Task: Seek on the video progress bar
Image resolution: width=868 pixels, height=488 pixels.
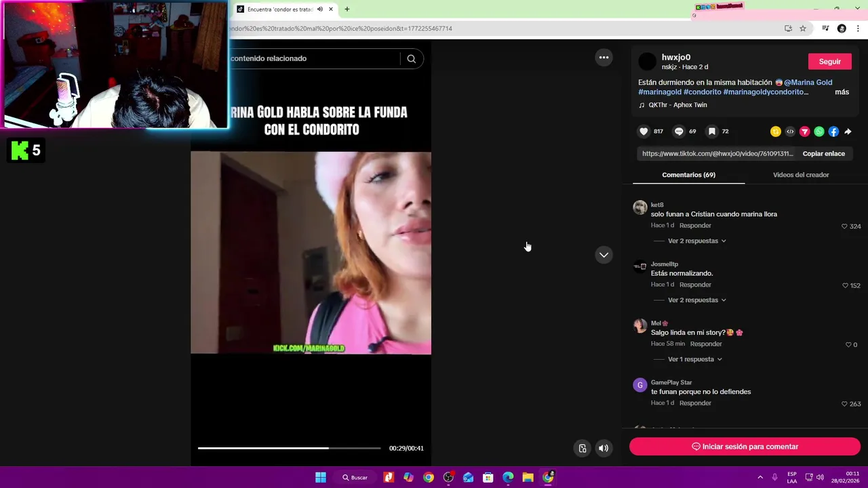Action: click(x=290, y=448)
